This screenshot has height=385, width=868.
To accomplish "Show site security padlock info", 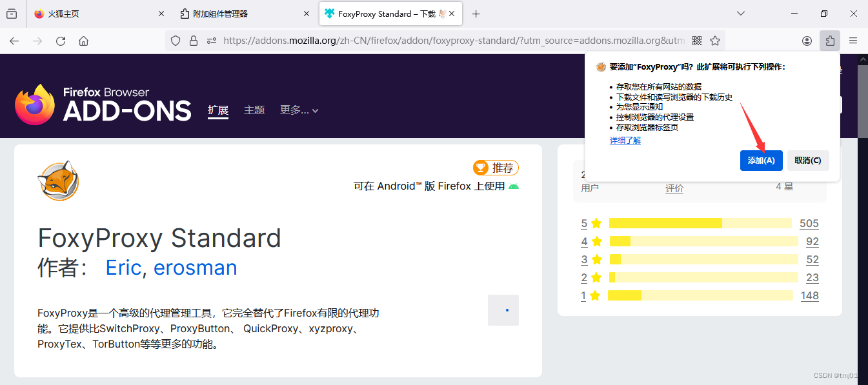I will click(x=193, y=41).
